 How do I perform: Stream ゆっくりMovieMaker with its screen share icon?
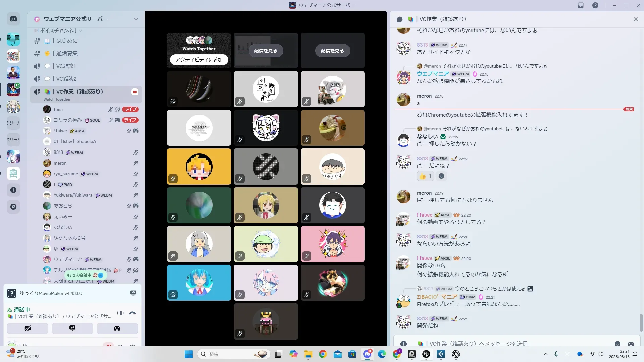pyautogui.click(x=133, y=293)
